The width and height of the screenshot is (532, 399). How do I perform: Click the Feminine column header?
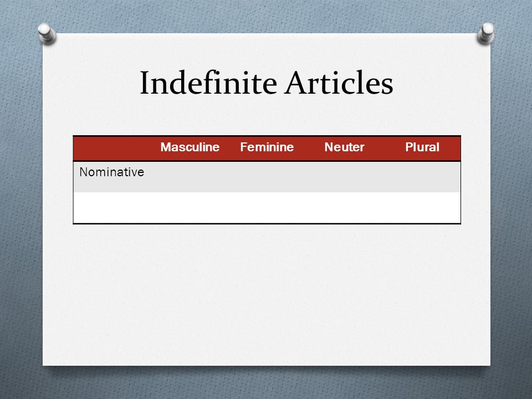click(x=267, y=147)
